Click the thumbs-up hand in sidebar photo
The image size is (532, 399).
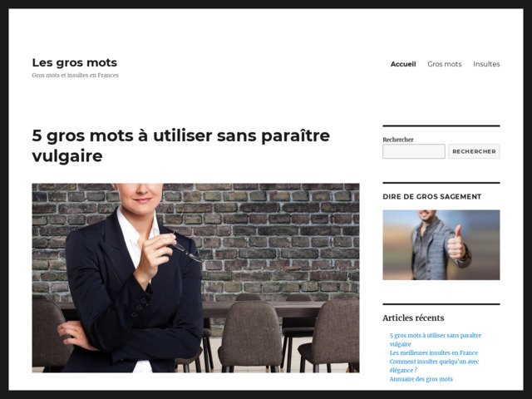coord(456,244)
